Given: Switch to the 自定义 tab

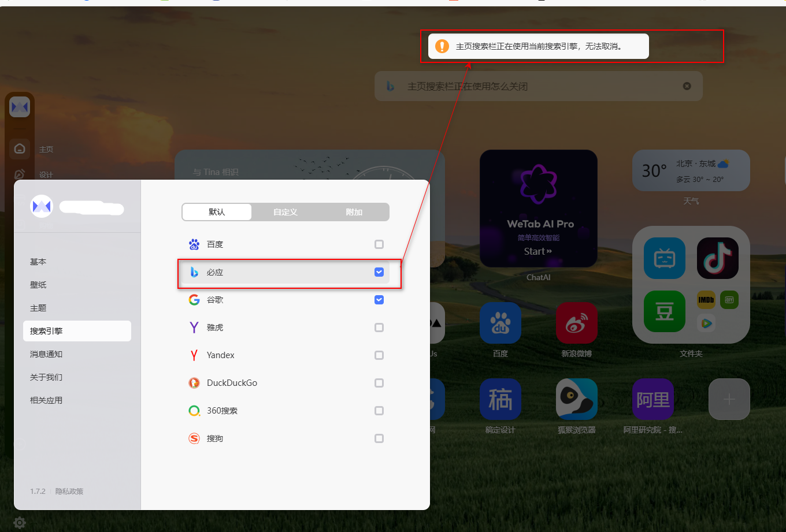Looking at the screenshot, I should tap(286, 212).
